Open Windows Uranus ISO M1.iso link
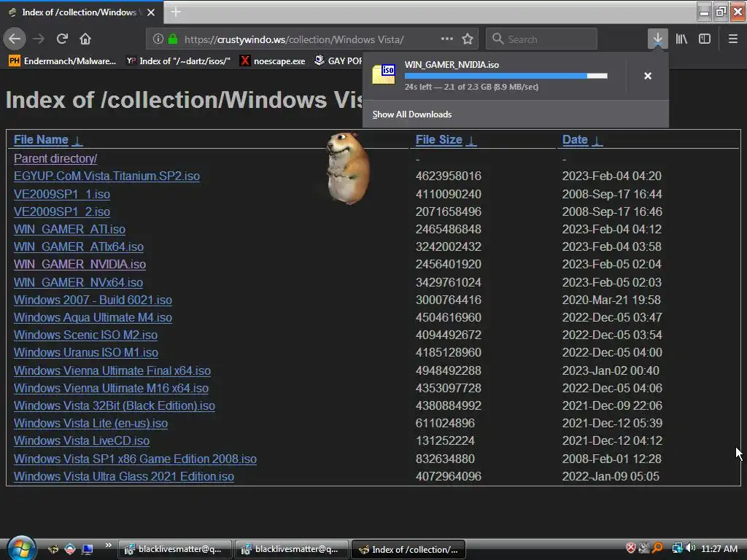 point(86,353)
